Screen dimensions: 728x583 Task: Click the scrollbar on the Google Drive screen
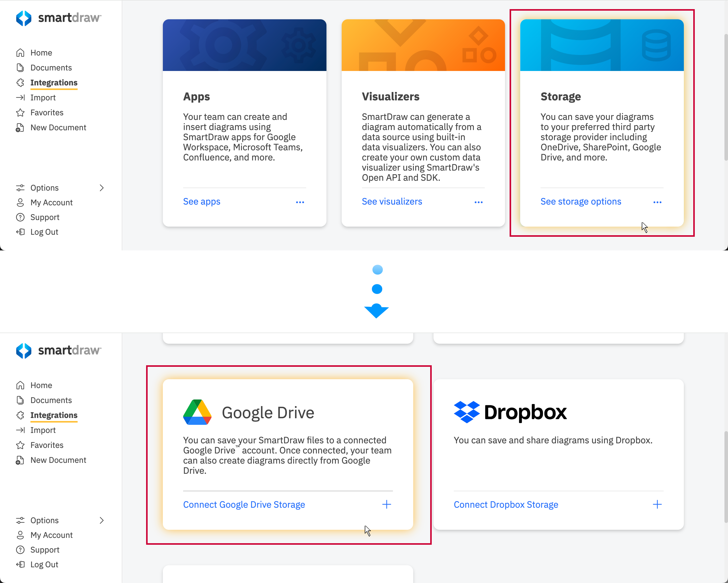click(x=726, y=477)
